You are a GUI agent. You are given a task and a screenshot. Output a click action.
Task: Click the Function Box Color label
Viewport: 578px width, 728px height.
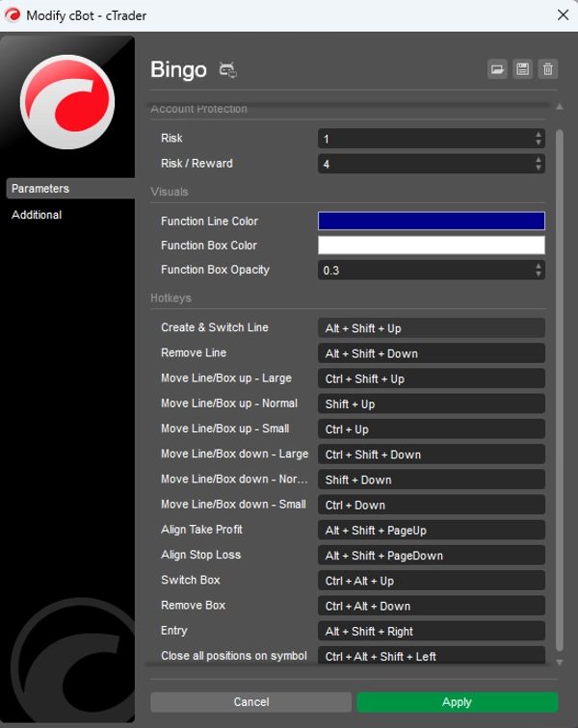pyautogui.click(x=209, y=246)
